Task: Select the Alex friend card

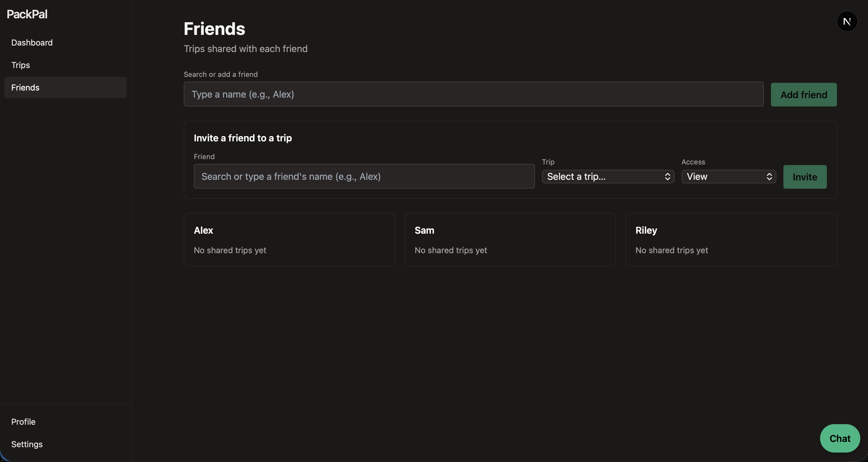Action: click(289, 239)
